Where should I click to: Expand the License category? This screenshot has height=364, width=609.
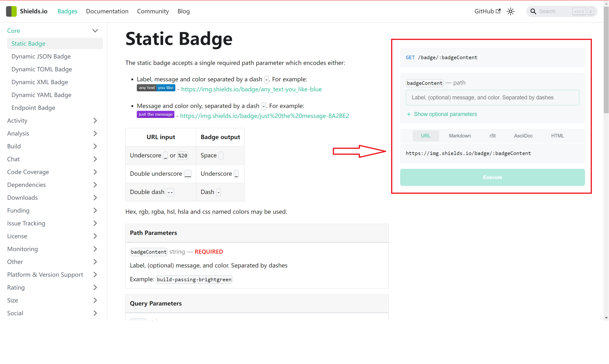[x=95, y=236]
